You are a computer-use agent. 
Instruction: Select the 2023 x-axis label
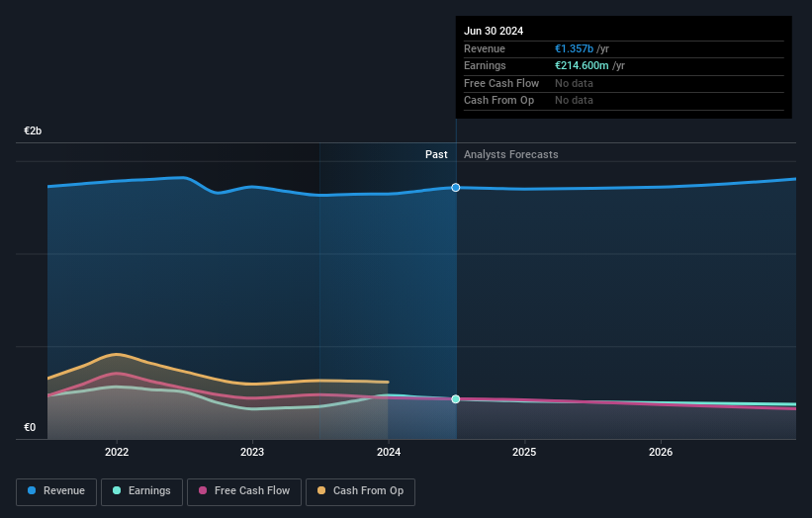point(252,452)
